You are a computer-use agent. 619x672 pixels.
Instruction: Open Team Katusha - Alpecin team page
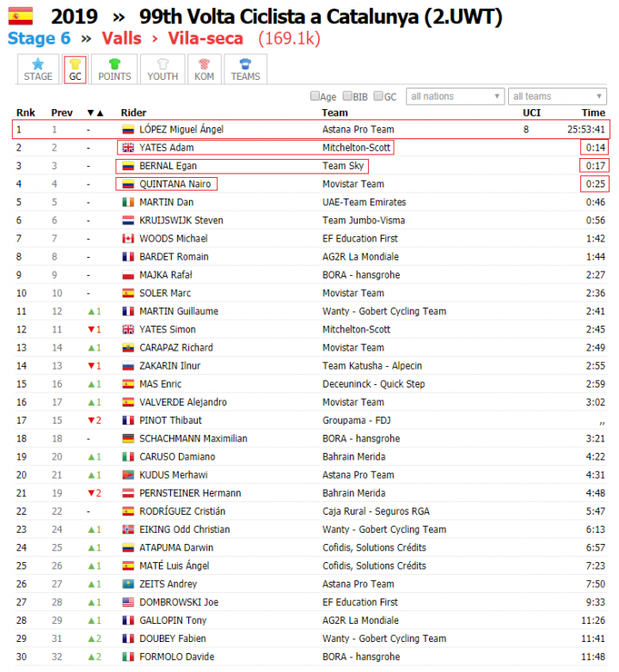click(372, 365)
